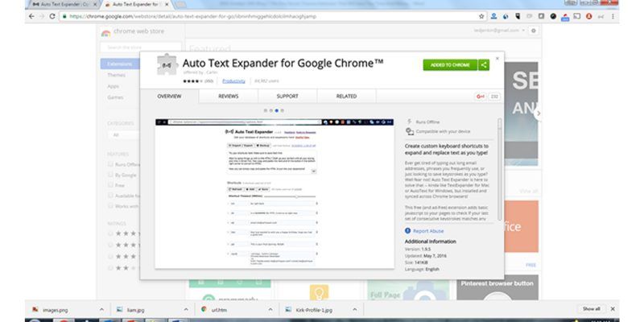Toggle the Free feature checkbox
Viewport: 644px width, 322px height.
[110, 185]
